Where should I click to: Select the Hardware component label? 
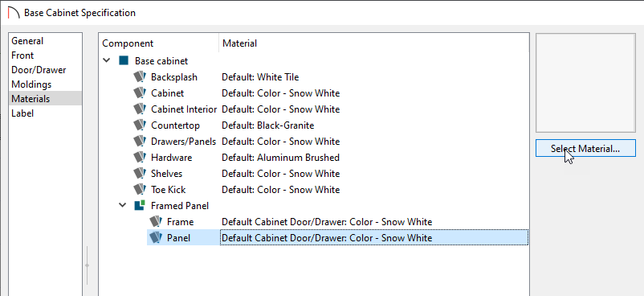pos(171,158)
